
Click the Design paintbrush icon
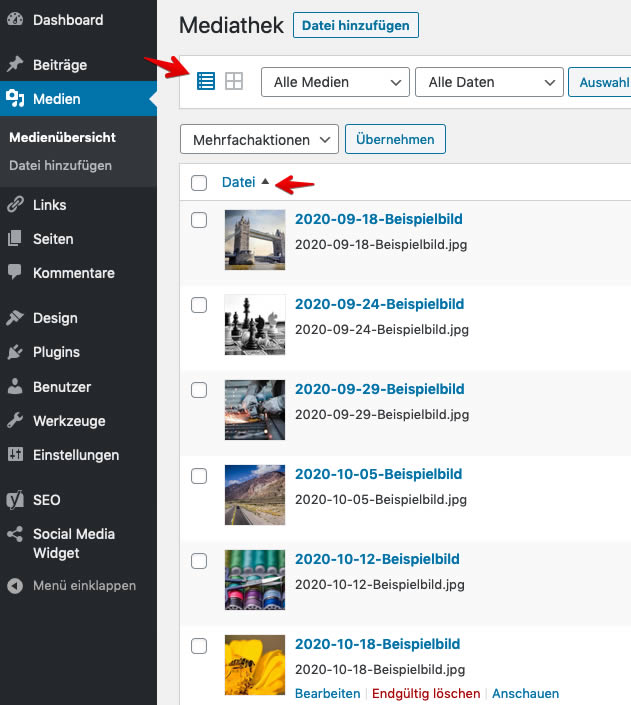coord(15,318)
